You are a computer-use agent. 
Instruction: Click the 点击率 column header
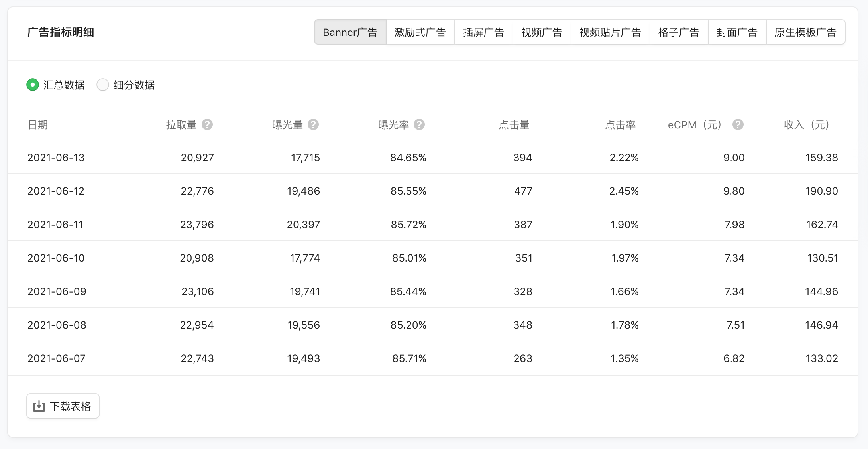(x=620, y=125)
